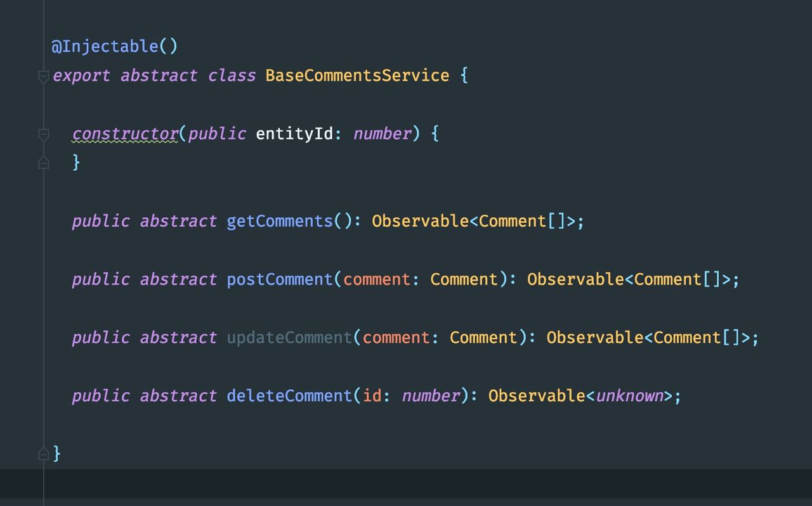The height and width of the screenshot is (506, 812).
Task: Click Observable in the deleteComment return type
Action: pos(537,396)
